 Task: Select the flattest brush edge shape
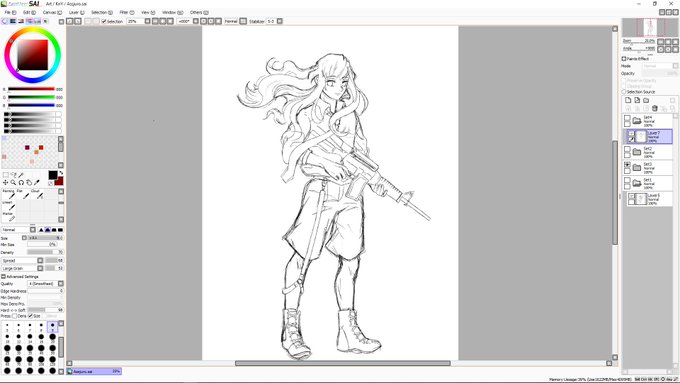[x=60, y=230]
